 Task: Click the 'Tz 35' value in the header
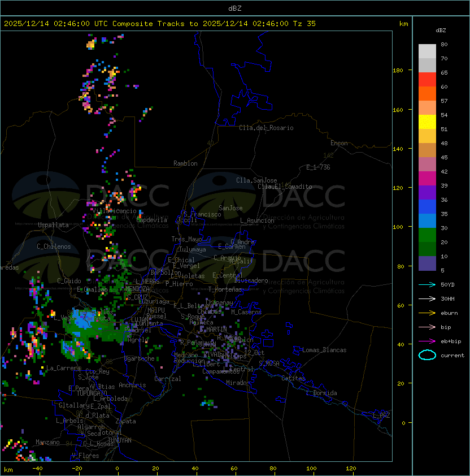coord(304,24)
